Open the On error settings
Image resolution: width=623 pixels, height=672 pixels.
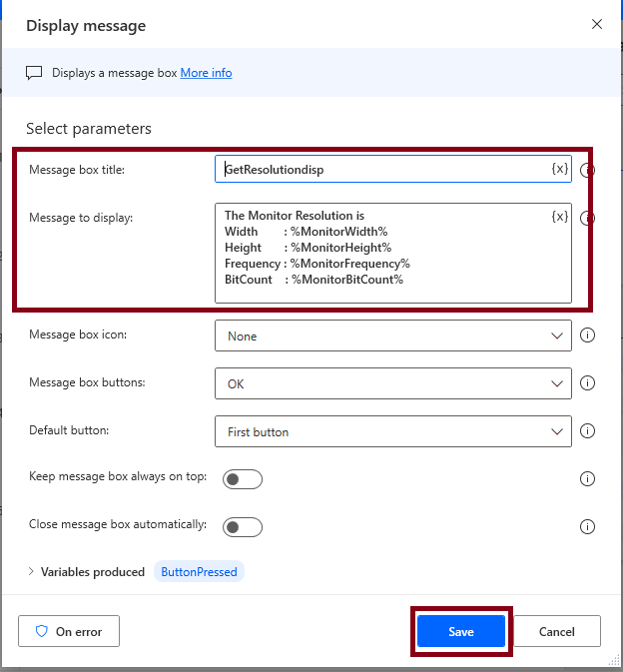pos(69,631)
